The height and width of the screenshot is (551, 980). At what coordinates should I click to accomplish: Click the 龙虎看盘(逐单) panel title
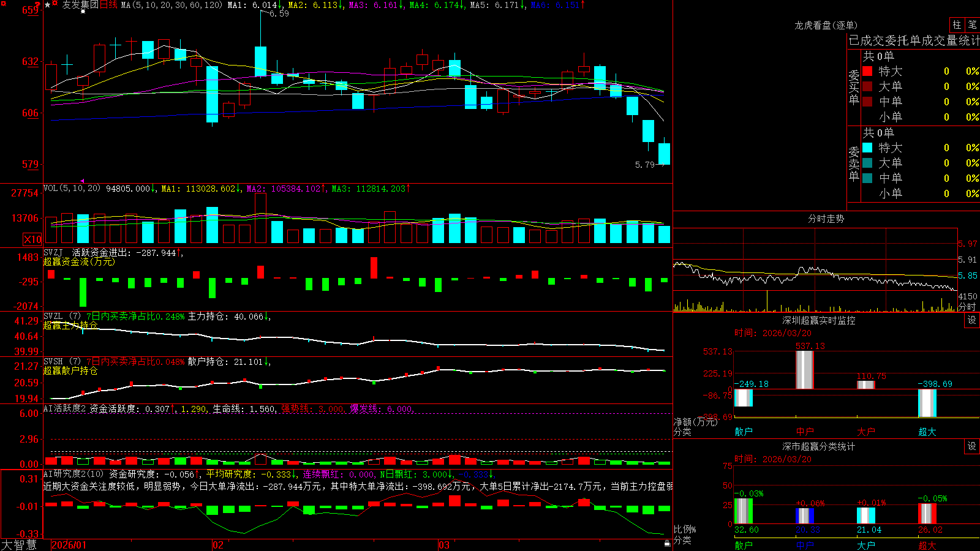[x=826, y=25]
